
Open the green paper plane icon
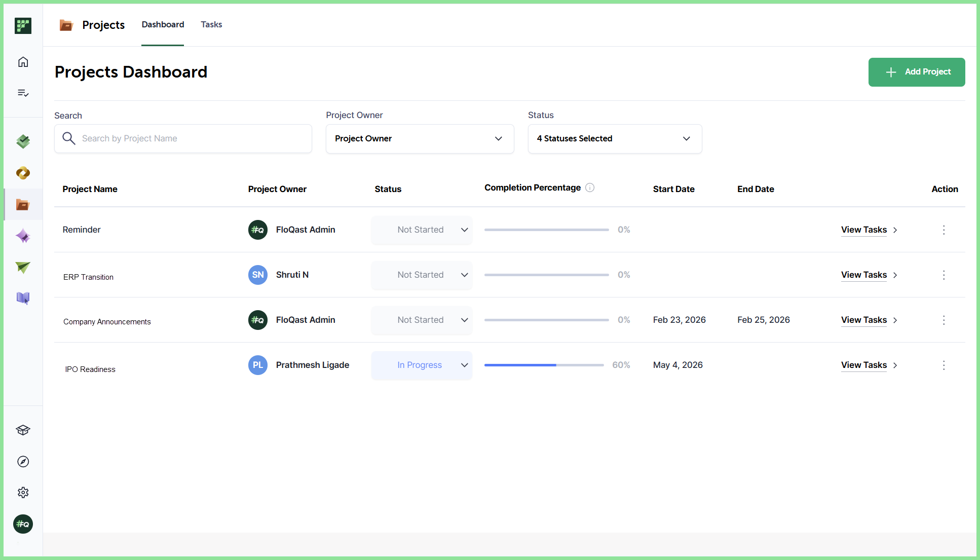point(23,267)
